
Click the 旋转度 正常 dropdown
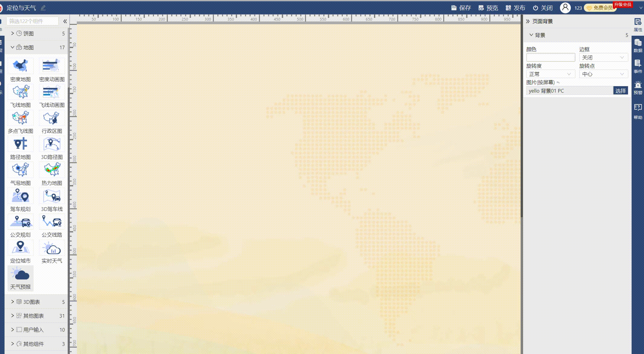point(549,74)
